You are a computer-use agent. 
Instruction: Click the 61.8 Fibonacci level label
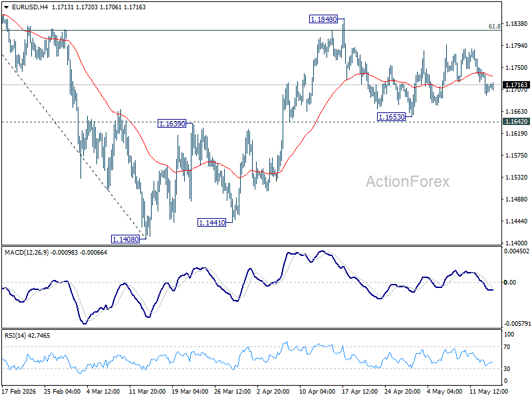(494, 27)
